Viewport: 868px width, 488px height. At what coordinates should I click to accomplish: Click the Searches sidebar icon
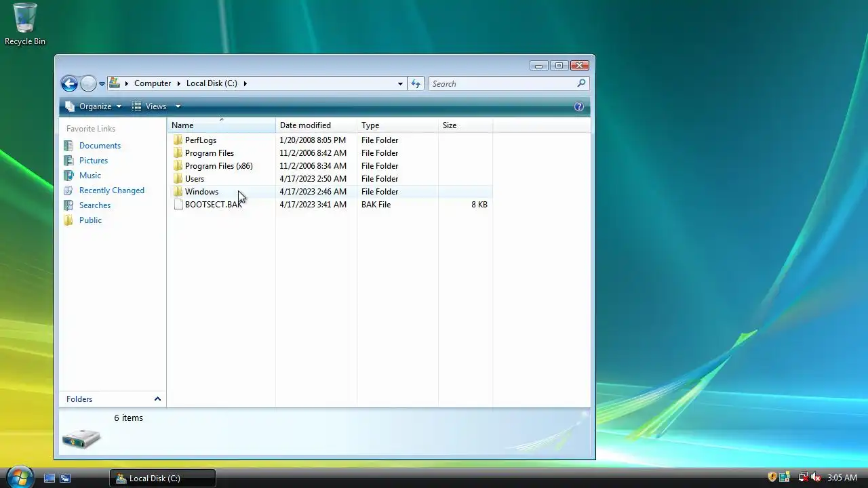tap(68, 205)
